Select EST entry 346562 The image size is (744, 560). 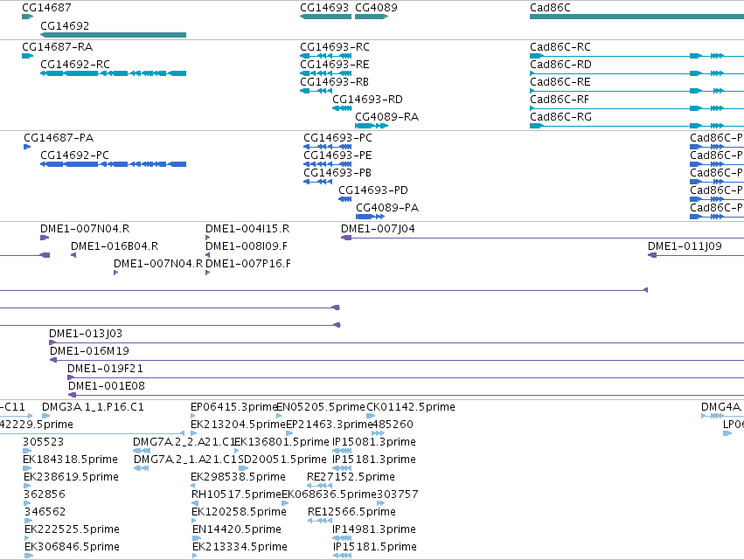coord(45,513)
